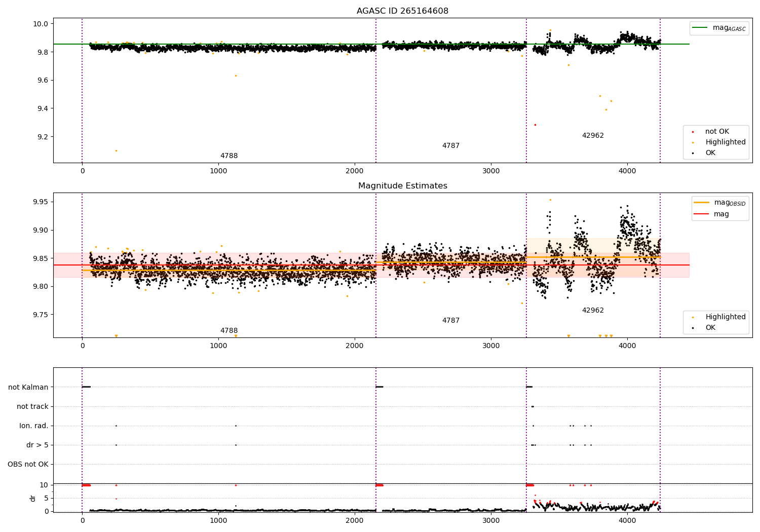The height and width of the screenshot is (532, 760).
Task: Click the 'dr' y-axis label of bottom panel
Action: pos(33,499)
